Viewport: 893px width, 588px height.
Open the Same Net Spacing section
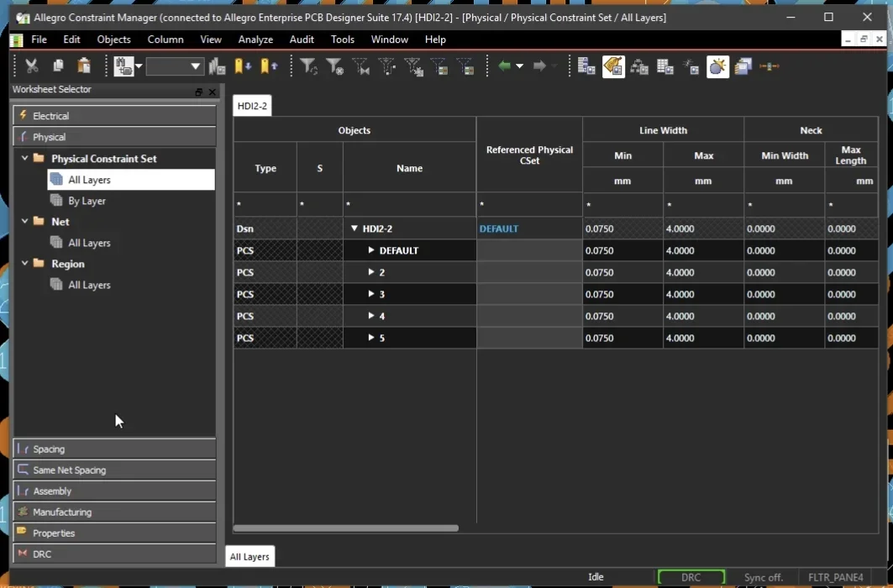[x=114, y=470]
